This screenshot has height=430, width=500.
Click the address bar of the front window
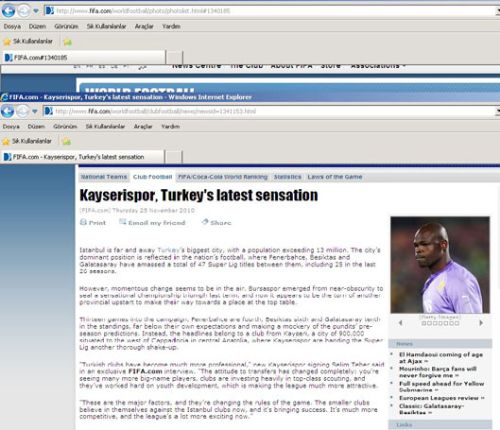(x=270, y=111)
